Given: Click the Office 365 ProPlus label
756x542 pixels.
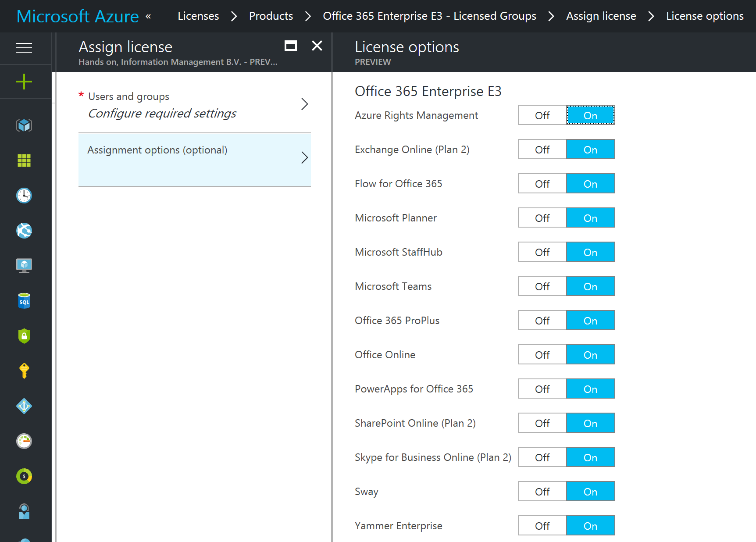Looking at the screenshot, I should [397, 321].
